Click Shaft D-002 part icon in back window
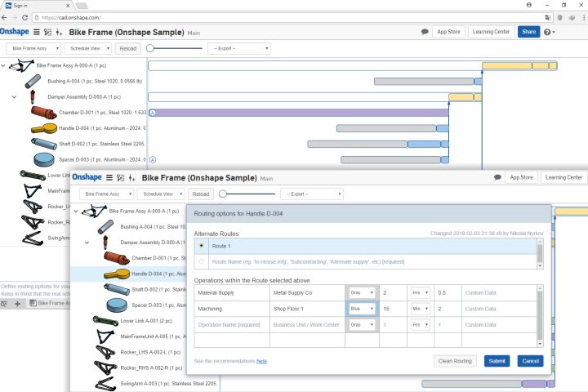This screenshot has height=392, width=588. point(43,144)
